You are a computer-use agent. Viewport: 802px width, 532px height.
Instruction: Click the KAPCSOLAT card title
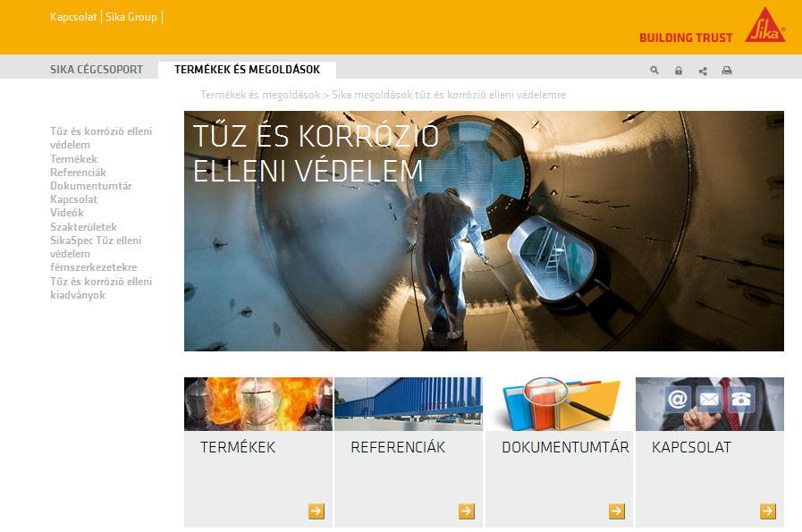pyautogui.click(x=691, y=447)
